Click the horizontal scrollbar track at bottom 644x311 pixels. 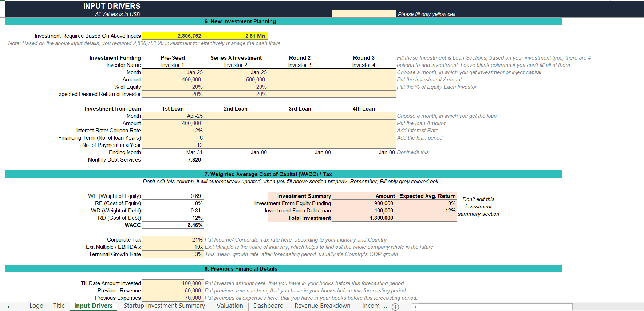496,307
